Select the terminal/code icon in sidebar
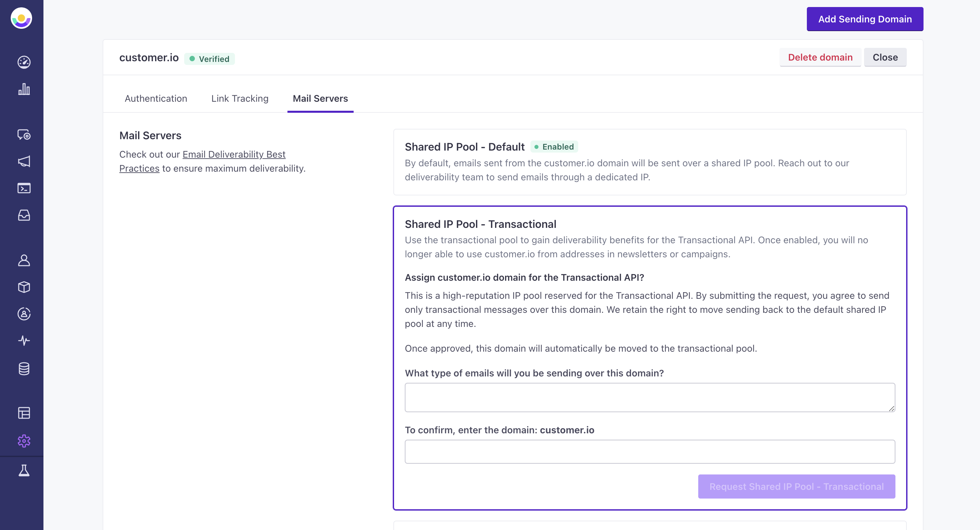 point(23,189)
